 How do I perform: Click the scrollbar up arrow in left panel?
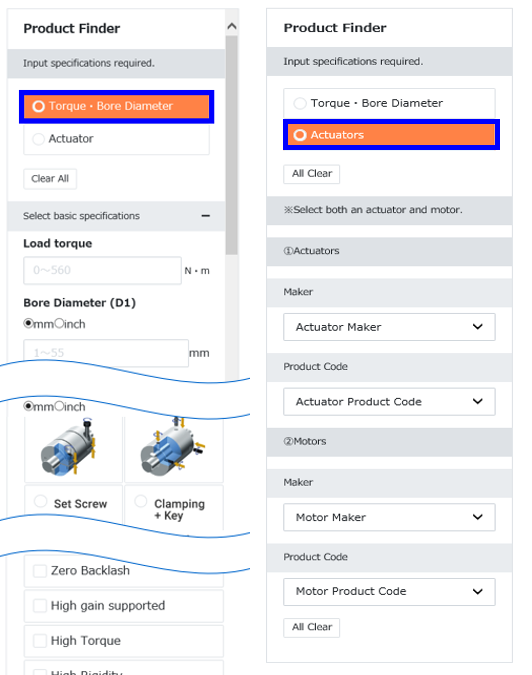232,27
